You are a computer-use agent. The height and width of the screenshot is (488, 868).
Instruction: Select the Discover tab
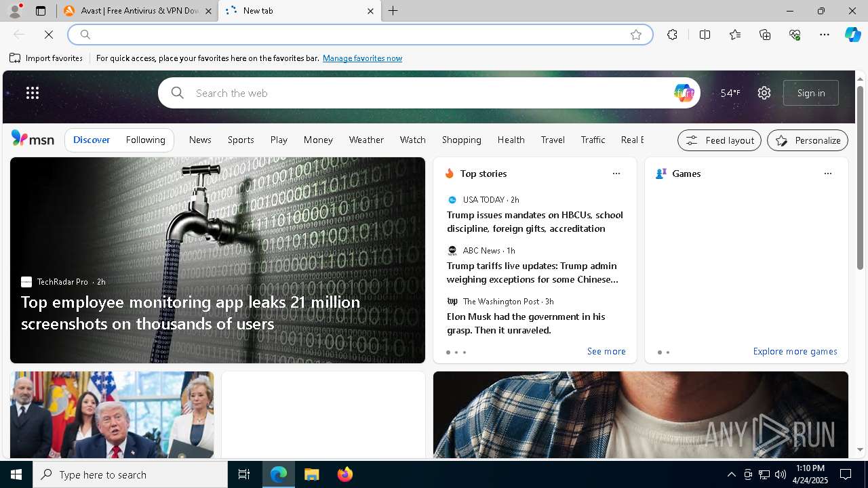(92, 140)
